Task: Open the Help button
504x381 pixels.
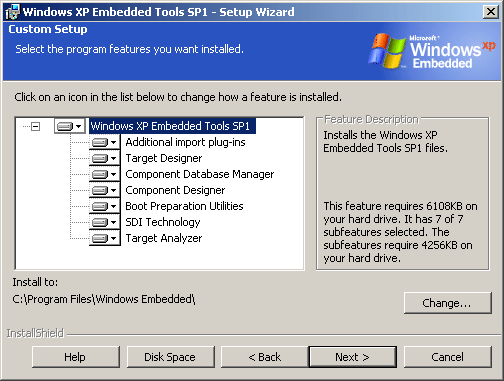Action: click(x=75, y=357)
